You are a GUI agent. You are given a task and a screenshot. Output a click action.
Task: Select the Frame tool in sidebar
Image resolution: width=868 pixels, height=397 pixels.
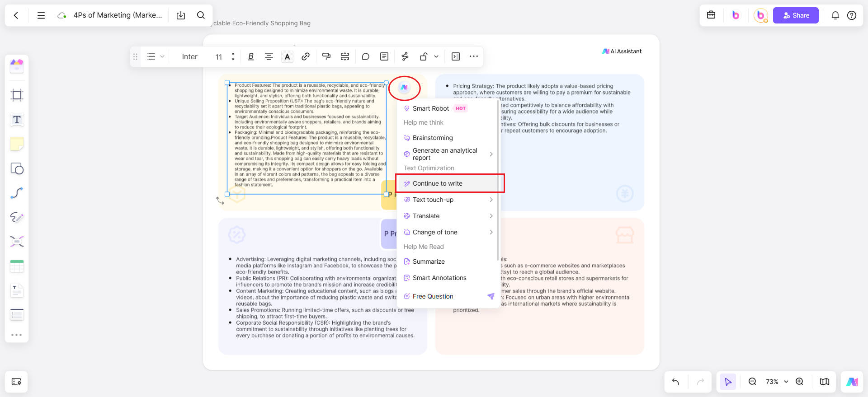tap(17, 95)
